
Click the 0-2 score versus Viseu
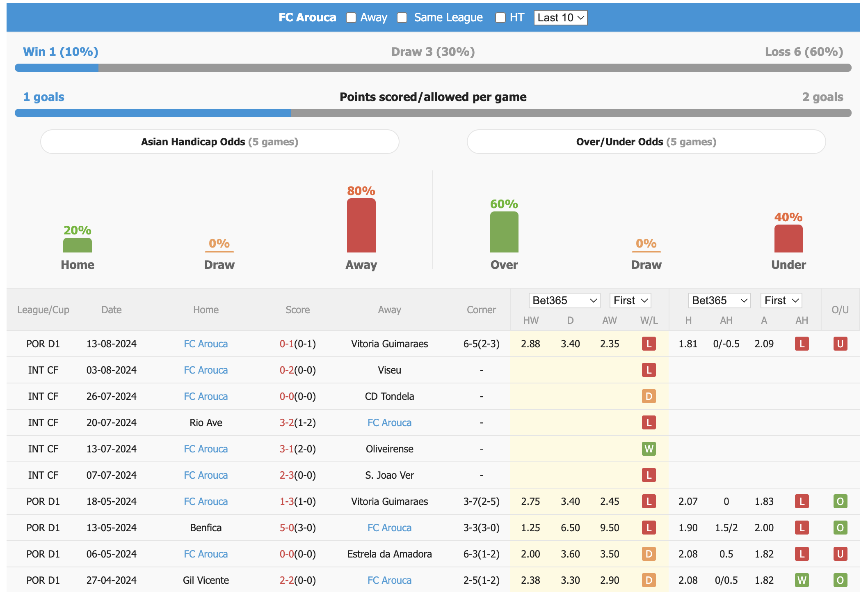pos(287,370)
